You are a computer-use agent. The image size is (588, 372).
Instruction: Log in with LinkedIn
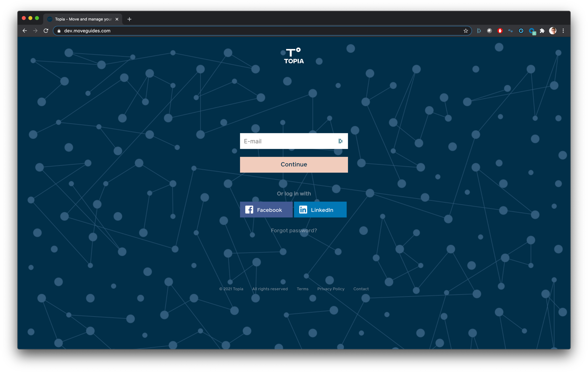click(320, 210)
